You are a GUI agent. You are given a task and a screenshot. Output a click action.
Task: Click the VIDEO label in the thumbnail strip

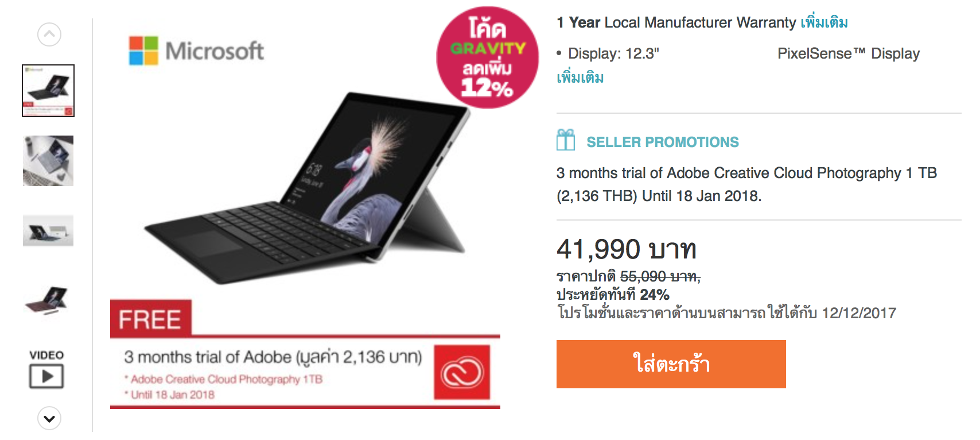[46, 355]
